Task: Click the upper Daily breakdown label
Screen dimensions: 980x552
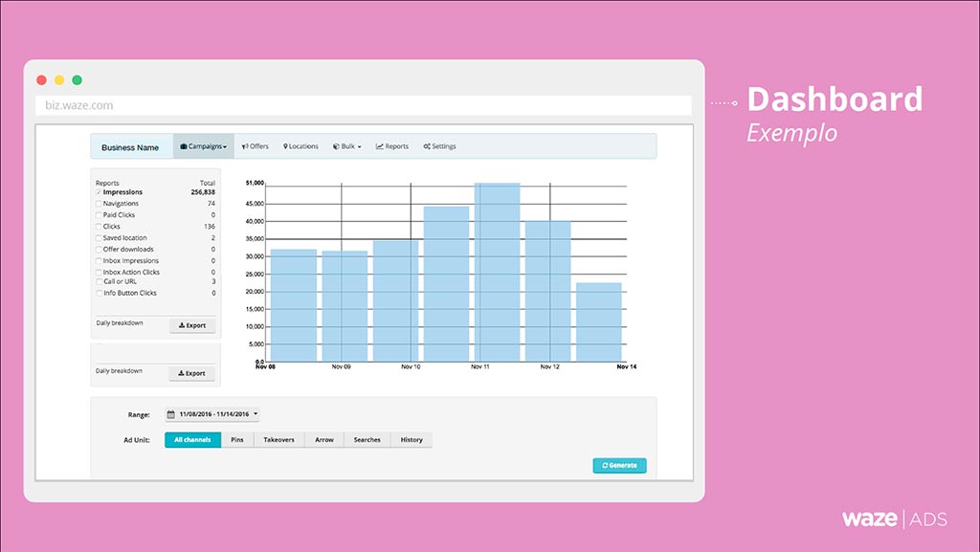Action: click(x=120, y=322)
